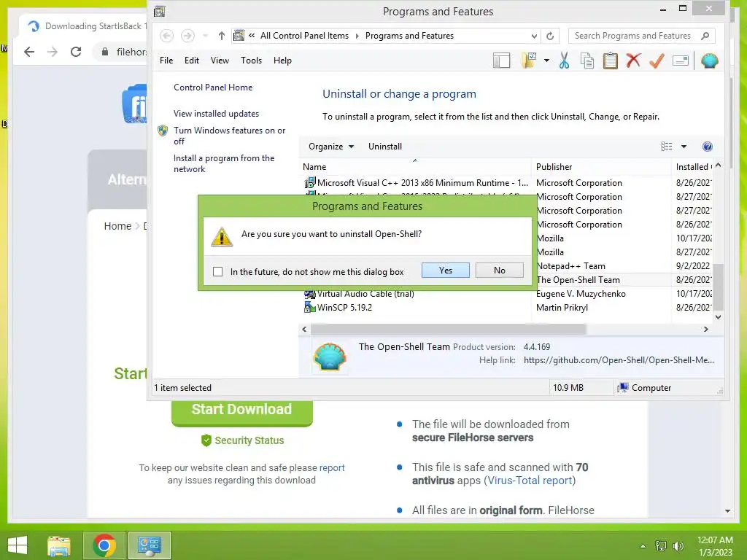Viewport: 747px width, 560px height.
Task: Switch to Chrome in the taskbar
Action: [104, 545]
